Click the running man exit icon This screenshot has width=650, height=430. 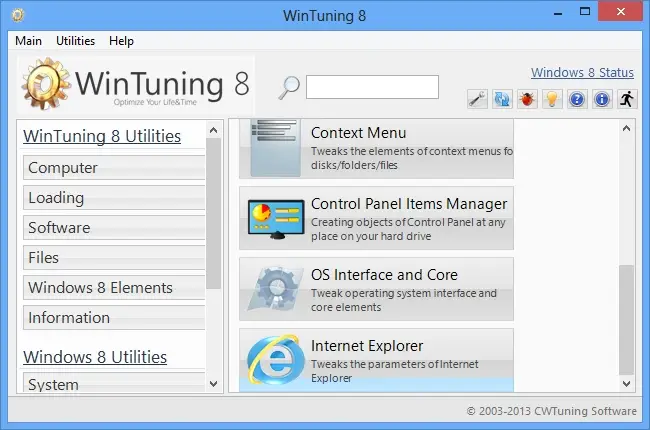[x=627, y=100]
